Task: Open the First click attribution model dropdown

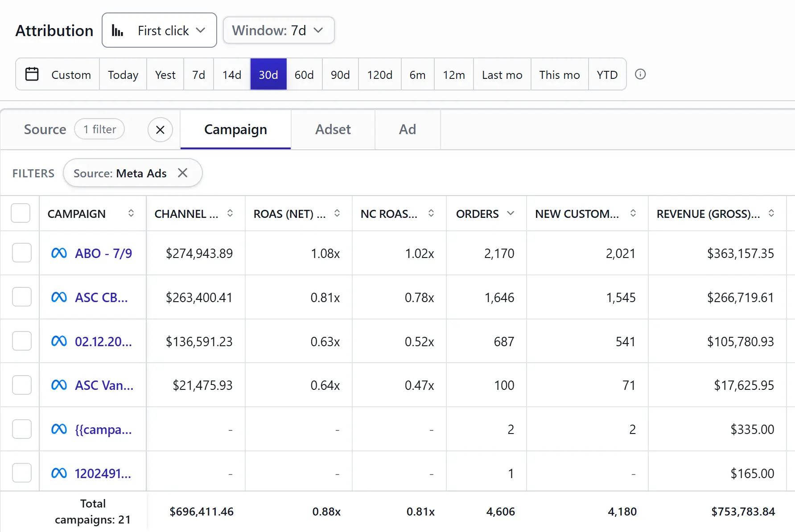Action: pyautogui.click(x=159, y=30)
